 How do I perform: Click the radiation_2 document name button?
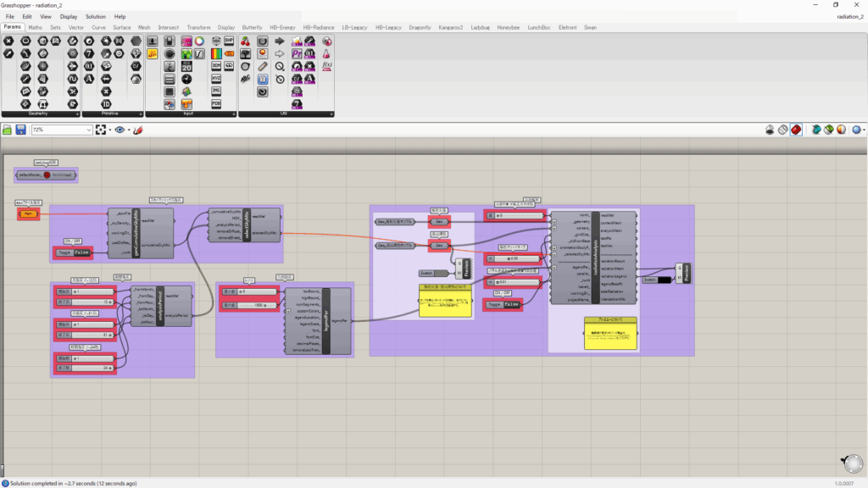tap(849, 16)
